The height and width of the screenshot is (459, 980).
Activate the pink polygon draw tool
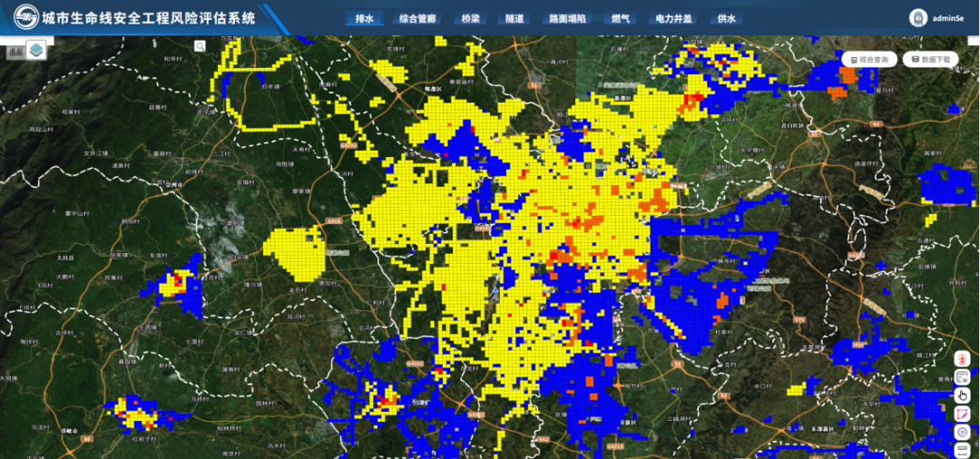coord(962,414)
